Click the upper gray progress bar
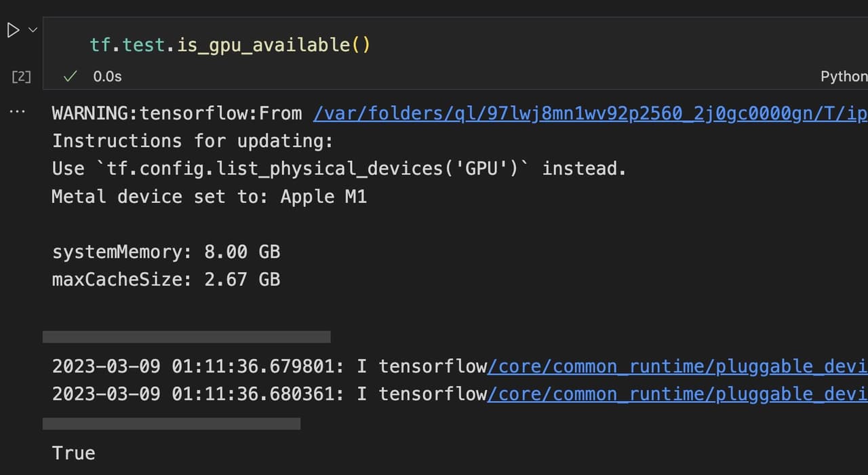 tap(186, 336)
